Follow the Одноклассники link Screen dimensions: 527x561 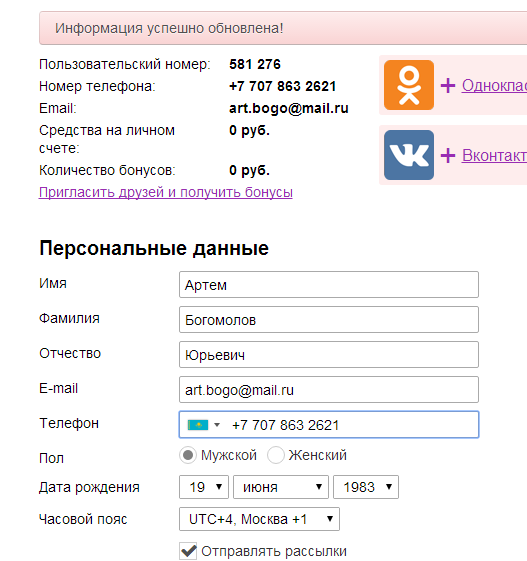pyautogui.click(x=494, y=86)
